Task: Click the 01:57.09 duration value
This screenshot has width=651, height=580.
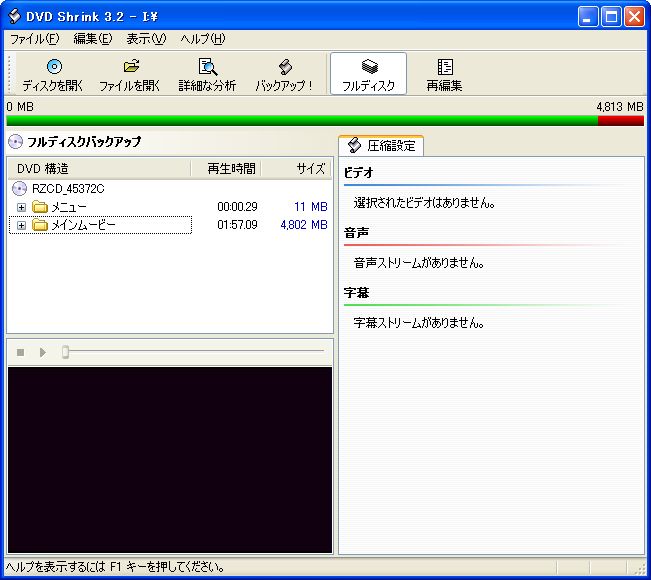Action: (237, 225)
